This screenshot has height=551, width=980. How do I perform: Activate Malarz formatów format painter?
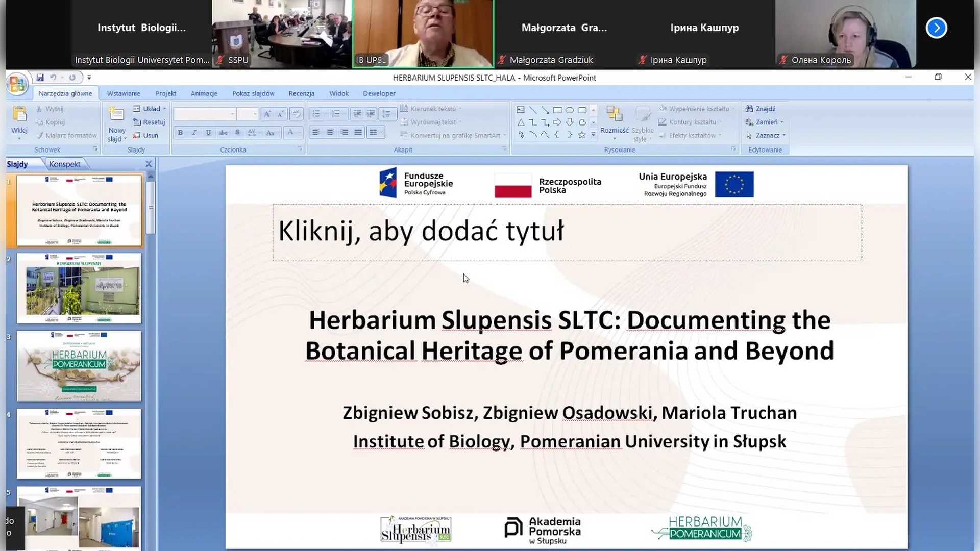[66, 135]
